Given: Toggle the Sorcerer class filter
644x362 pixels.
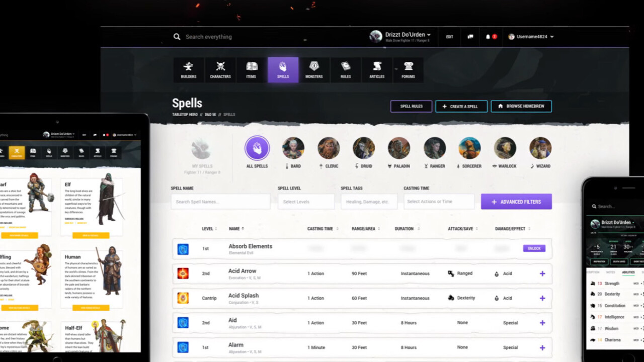Looking at the screenshot, I should (469, 148).
